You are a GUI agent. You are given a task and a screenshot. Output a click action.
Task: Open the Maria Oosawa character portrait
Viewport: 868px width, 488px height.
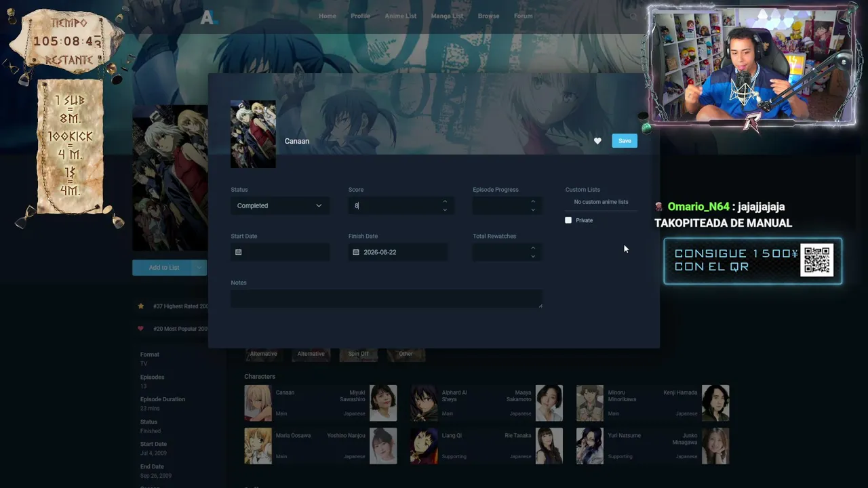pyautogui.click(x=258, y=446)
